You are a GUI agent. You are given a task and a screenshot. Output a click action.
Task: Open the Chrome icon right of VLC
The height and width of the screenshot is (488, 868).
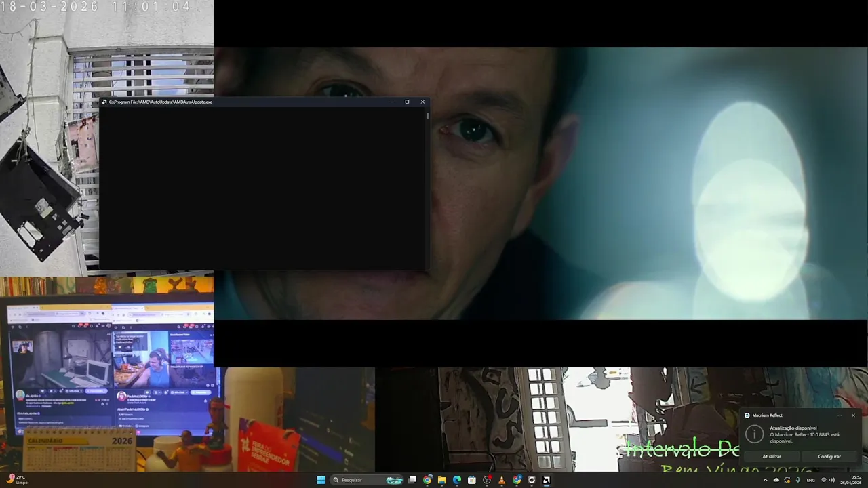[x=517, y=480]
